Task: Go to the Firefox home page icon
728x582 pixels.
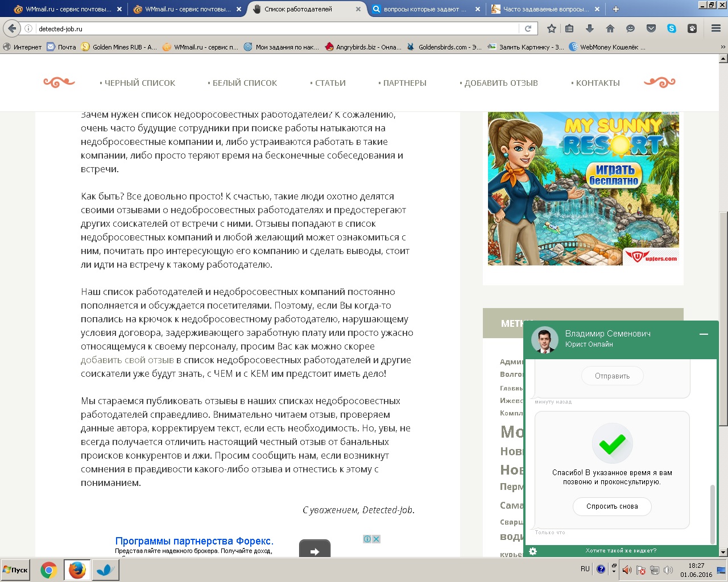Action: pyautogui.click(x=610, y=28)
